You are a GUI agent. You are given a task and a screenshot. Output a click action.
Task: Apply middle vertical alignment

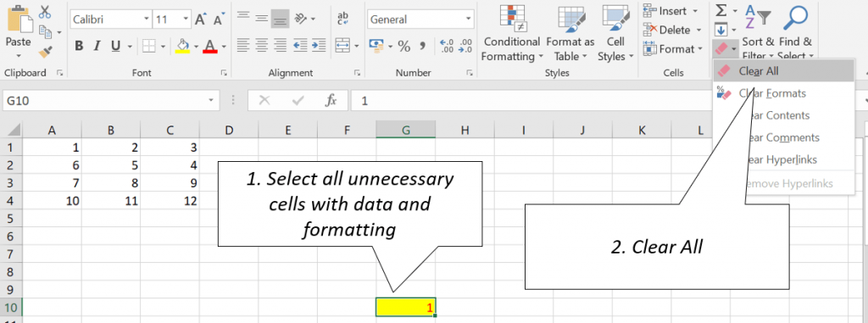pos(261,19)
